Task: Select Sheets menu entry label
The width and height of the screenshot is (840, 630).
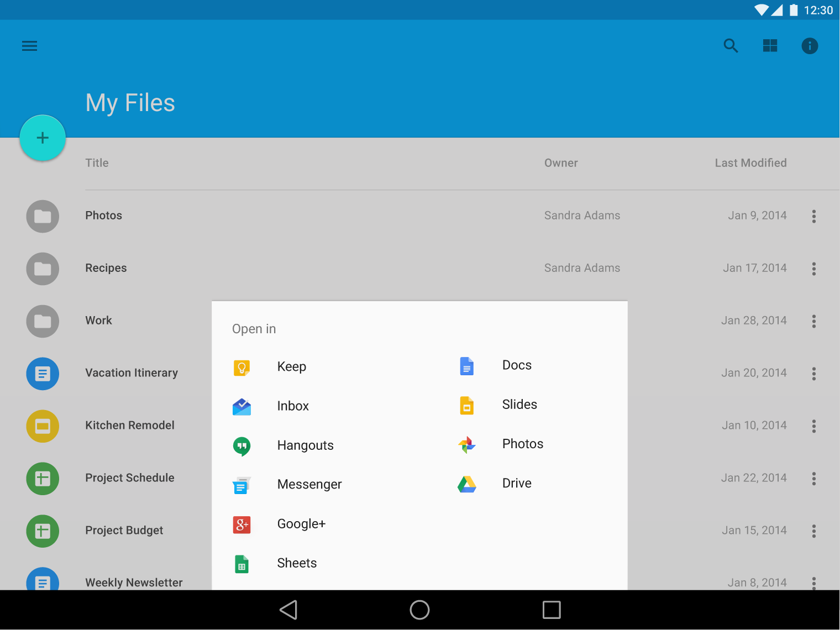Action: [297, 563]
